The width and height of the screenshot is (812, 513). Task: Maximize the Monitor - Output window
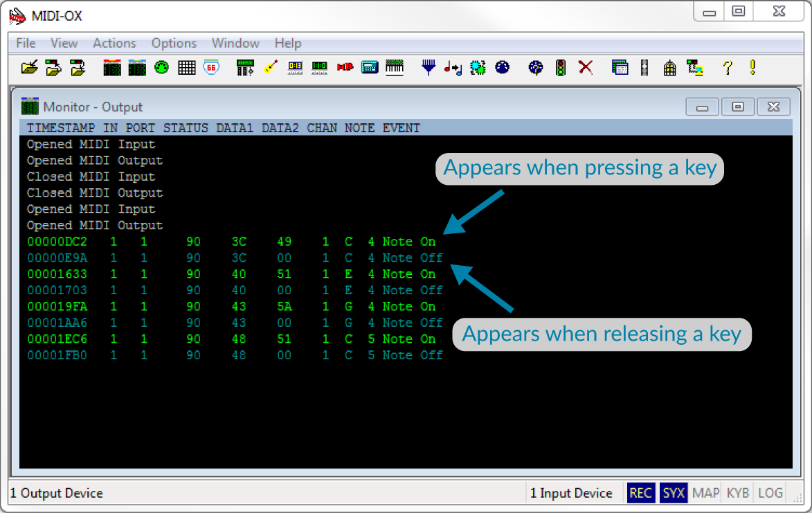[x=738, y=107]
